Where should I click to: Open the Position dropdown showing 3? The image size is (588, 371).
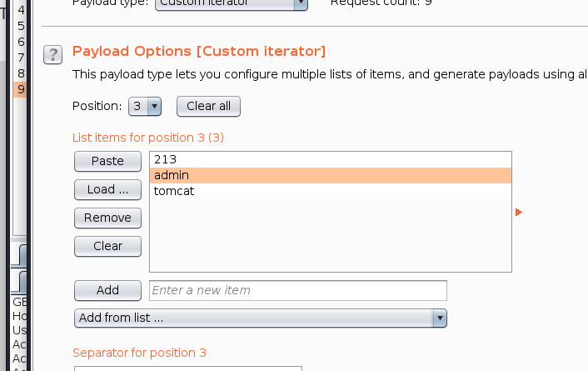[145, 106]
